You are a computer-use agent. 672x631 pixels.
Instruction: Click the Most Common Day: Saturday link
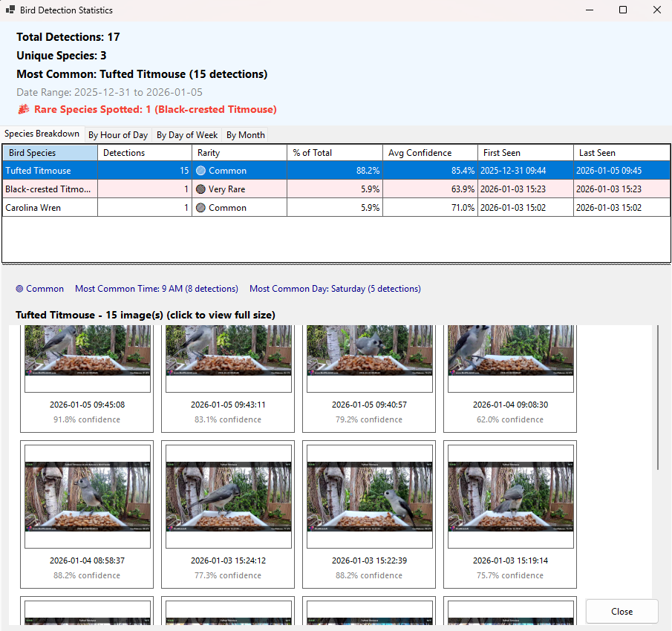click(x=335, y=289)
